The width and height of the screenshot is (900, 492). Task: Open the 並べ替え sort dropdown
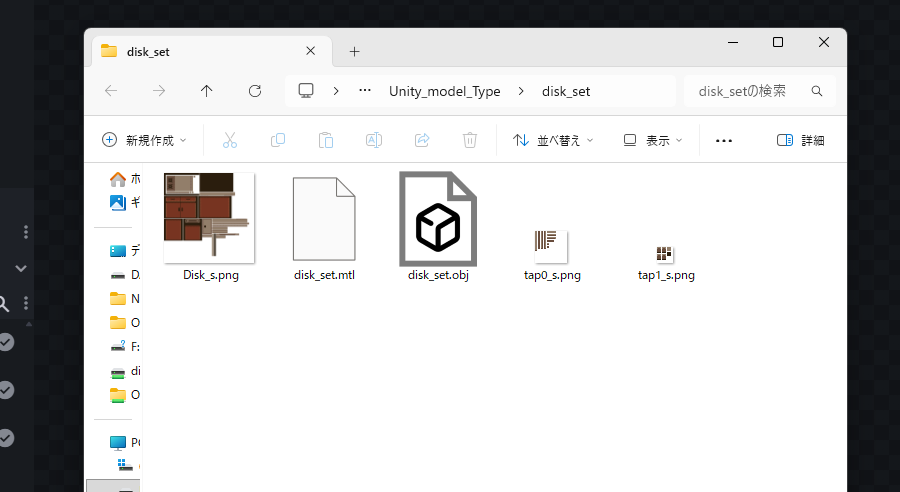(553, 141)
